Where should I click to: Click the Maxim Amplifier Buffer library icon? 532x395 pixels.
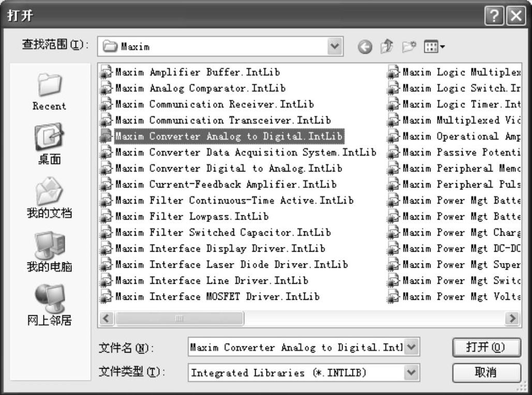point(106,72)
